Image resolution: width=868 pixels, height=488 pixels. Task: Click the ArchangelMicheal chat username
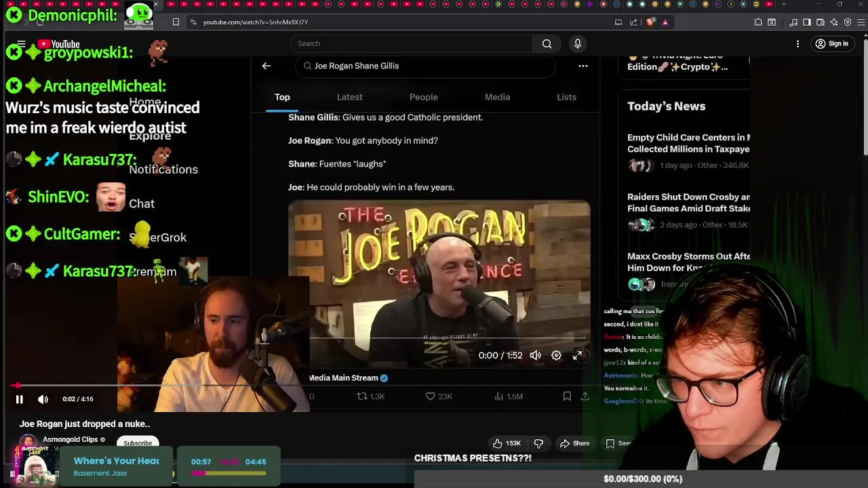tap(104, 86)
